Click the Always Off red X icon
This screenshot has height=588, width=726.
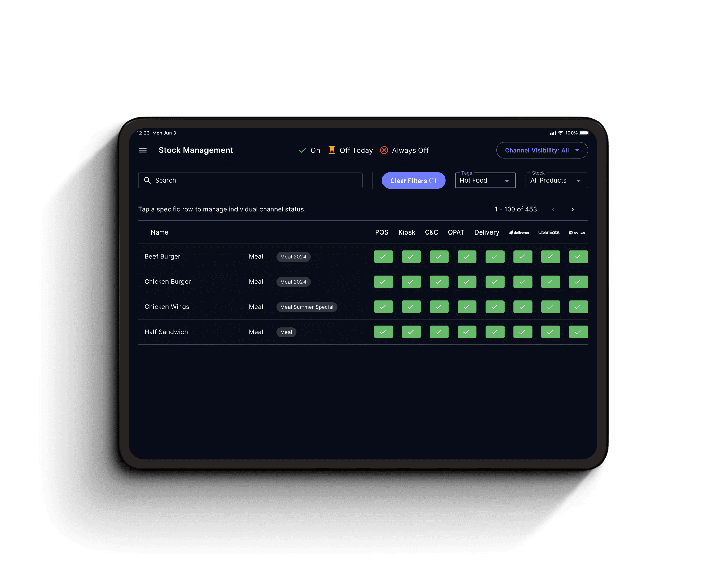pos(384,150)
